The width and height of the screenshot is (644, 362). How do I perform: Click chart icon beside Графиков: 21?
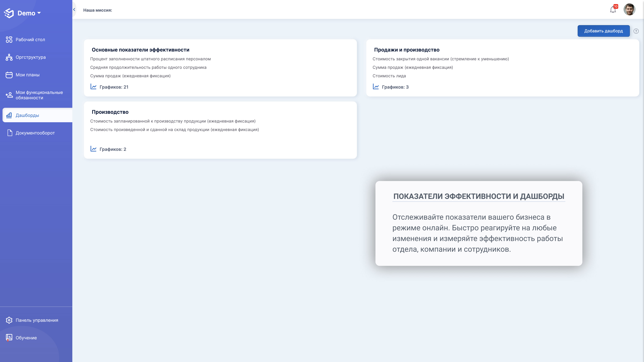coord(93,87)
